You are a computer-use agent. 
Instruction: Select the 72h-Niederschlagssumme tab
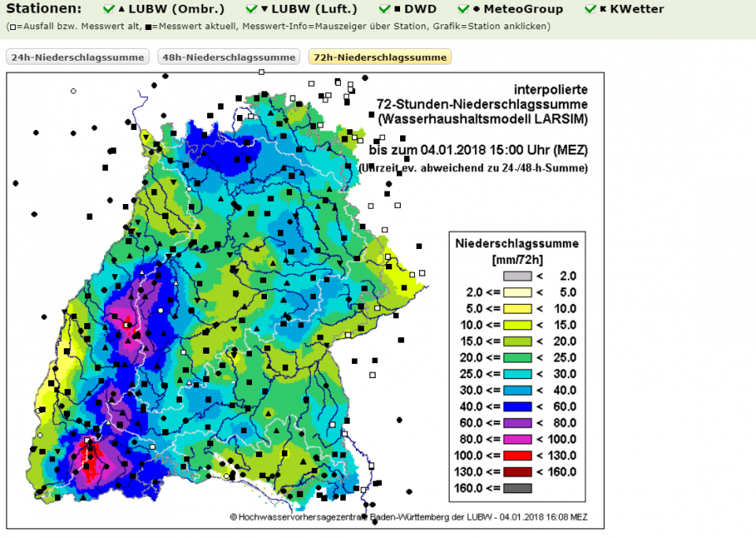click(380, 58)
